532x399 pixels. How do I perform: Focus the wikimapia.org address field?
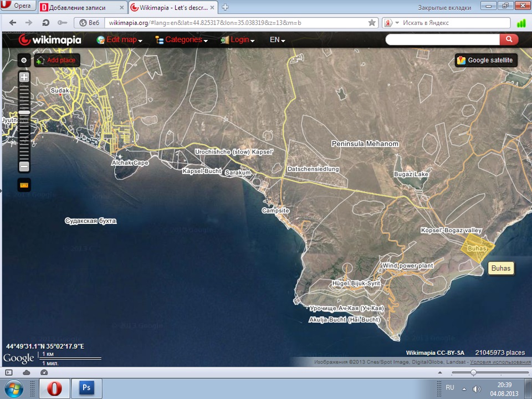(x=236, y=23)
